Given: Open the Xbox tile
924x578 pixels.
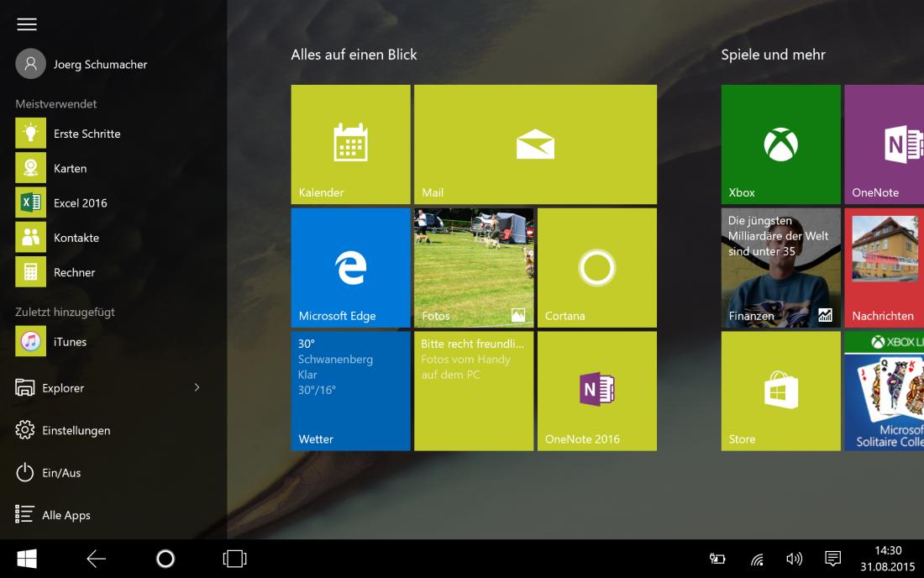Looking at the screenshot, I should [780, 144].
